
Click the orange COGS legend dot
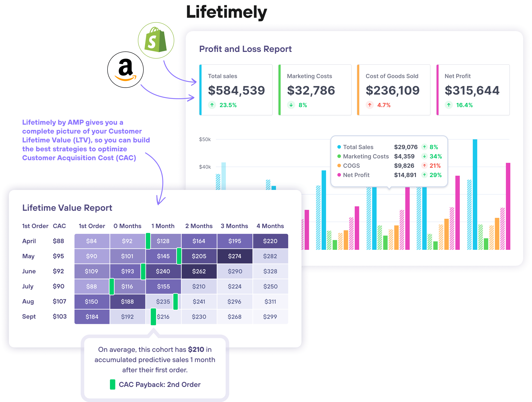339,166
